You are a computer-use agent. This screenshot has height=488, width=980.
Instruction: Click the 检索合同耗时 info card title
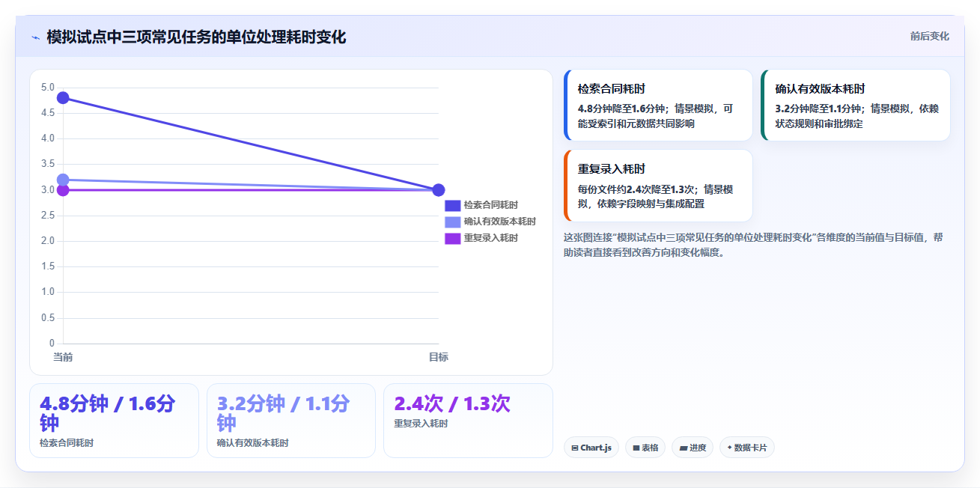coord(612,88)
